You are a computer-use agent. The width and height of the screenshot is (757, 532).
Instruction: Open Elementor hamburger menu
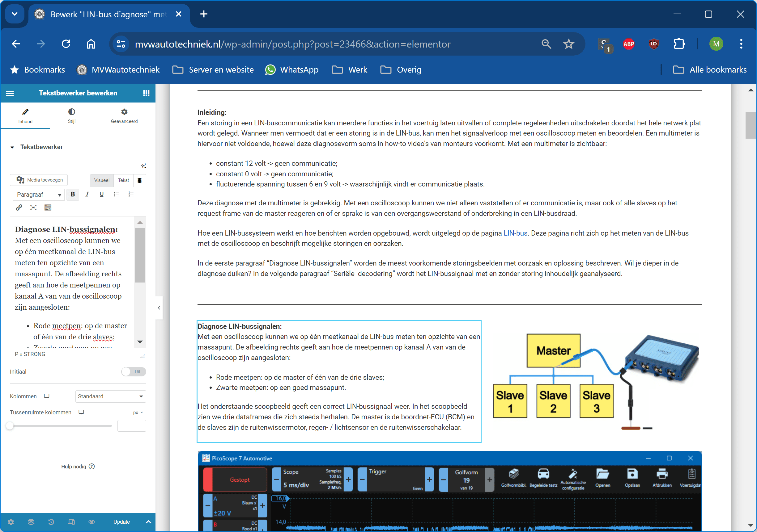tap(10, 93)
